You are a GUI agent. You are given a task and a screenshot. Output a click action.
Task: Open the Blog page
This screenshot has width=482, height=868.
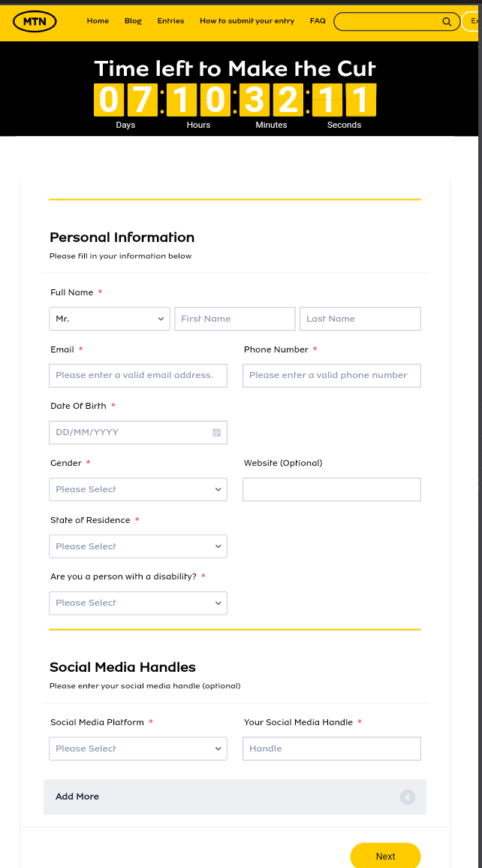(133, 21)
